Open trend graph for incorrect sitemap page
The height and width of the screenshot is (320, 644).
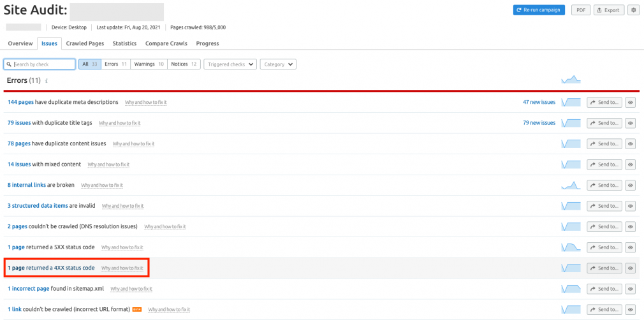(x=571, y=289)
